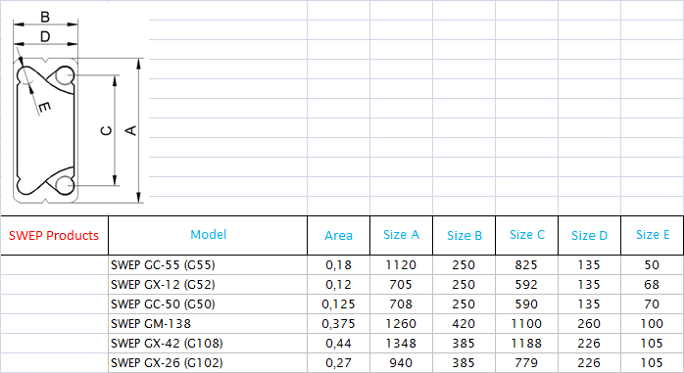Select the Area column header
684x373 pixels.
pyautogui.click(x=339, y=236)
